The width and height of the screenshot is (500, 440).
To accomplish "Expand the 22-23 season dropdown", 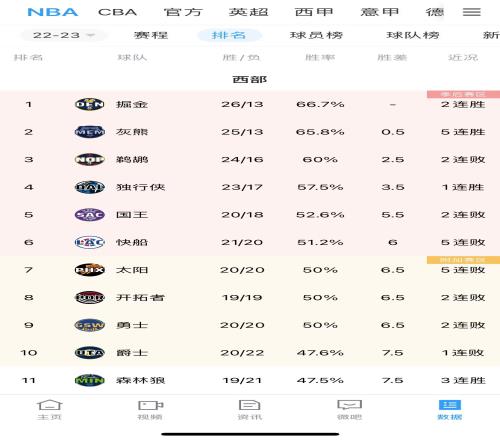I will 63,35.
